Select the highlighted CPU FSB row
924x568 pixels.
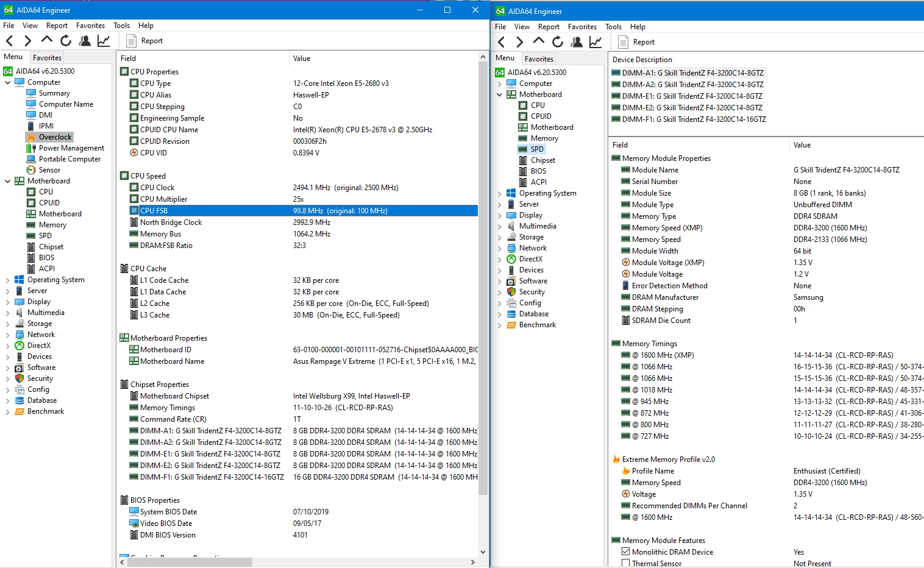click(304, 211)
